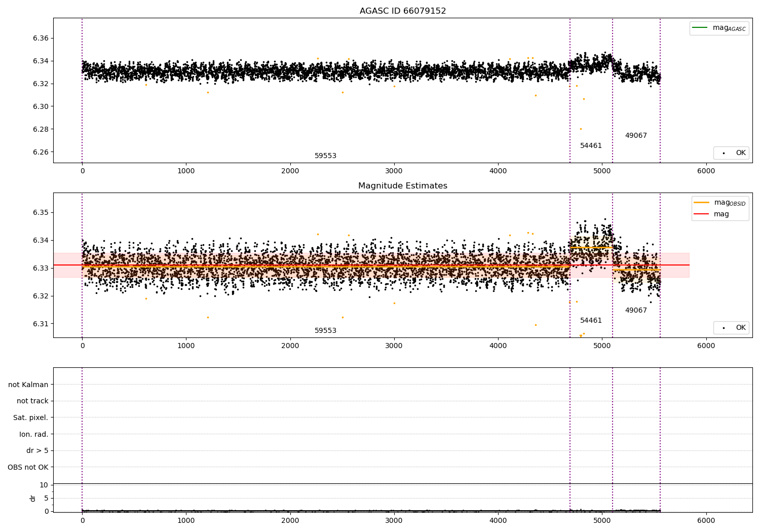Click the 'Sat. pixel.' row label
The height and width of the screenshot is (532, 760).
[x=31, y=417]
